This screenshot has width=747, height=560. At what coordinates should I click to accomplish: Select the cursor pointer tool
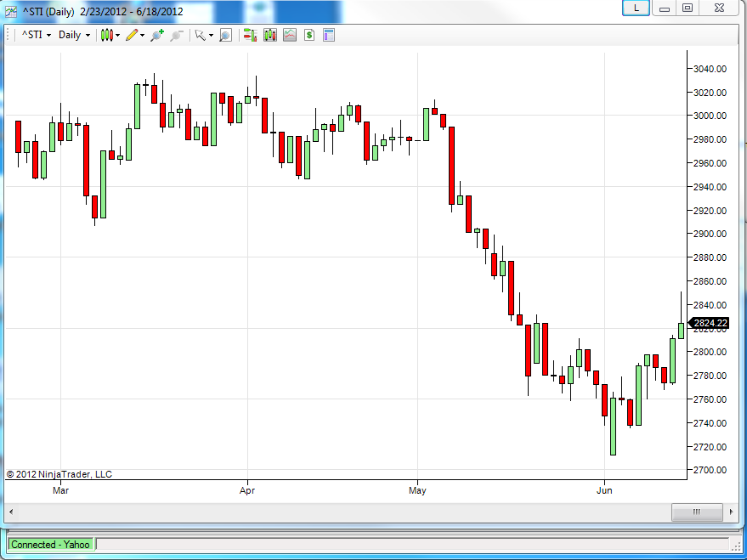coord(200,35)
